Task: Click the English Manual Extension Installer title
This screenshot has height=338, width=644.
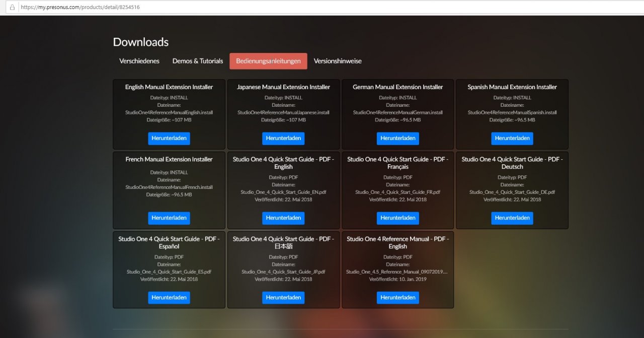Action: click(x=169, y=87)
